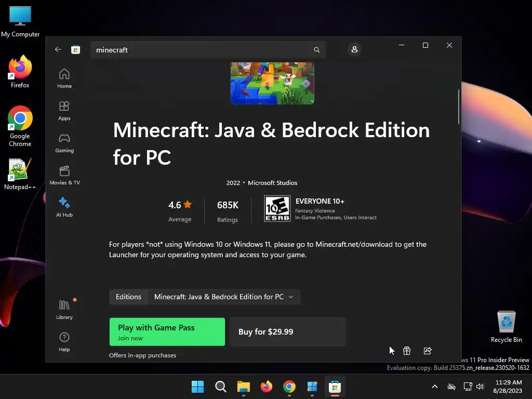Image resolution: width=532 pixels, height=399 pixels.
Task: Open Home in the Store sidebar
Action: click(x=64, y=78)
